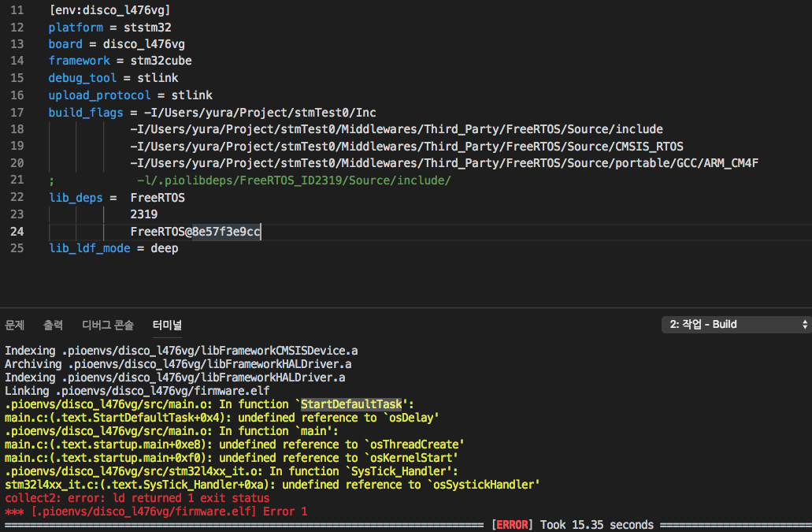Click the '2319' value on line 23

pyautogui.click(x=144, y=214)
